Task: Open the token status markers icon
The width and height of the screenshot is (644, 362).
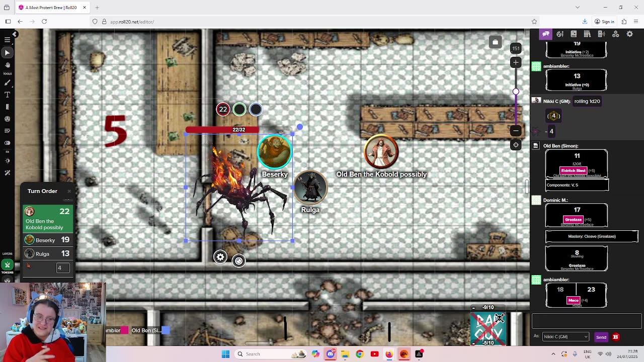Action: [x=238, y=260]
